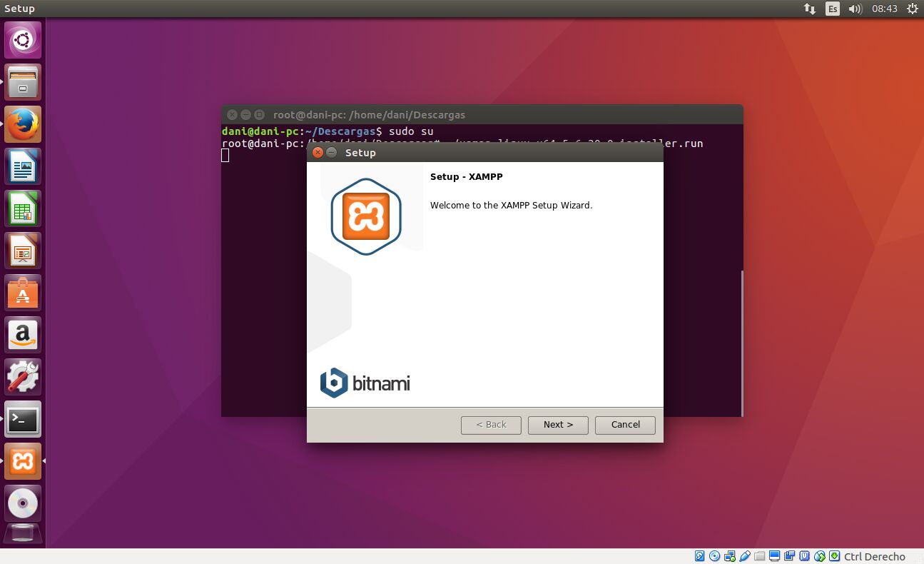Click the 'Setup - XAMPP' heading
The height and width of the screenshot is (564, 924).
467,177
